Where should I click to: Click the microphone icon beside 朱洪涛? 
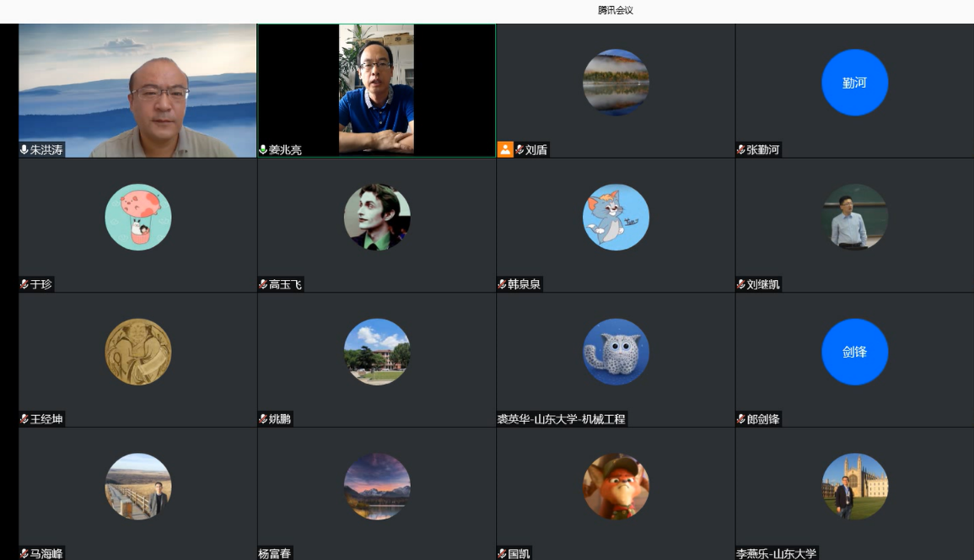tap(24, 150)
